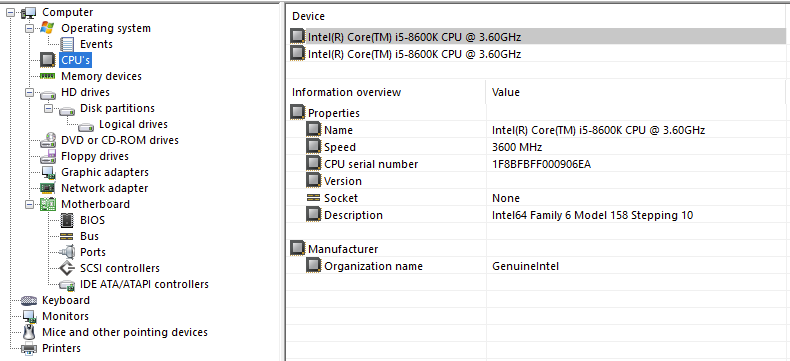Select the second i5-8600K device row
Screen dimensions: 790x361
(538, 54)
